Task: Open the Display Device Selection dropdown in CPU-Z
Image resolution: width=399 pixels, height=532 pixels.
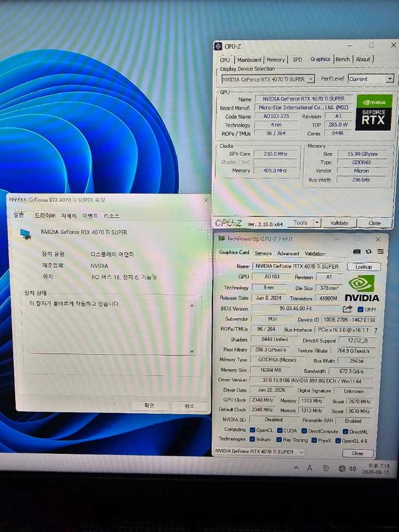Action: tap(268, 79)
